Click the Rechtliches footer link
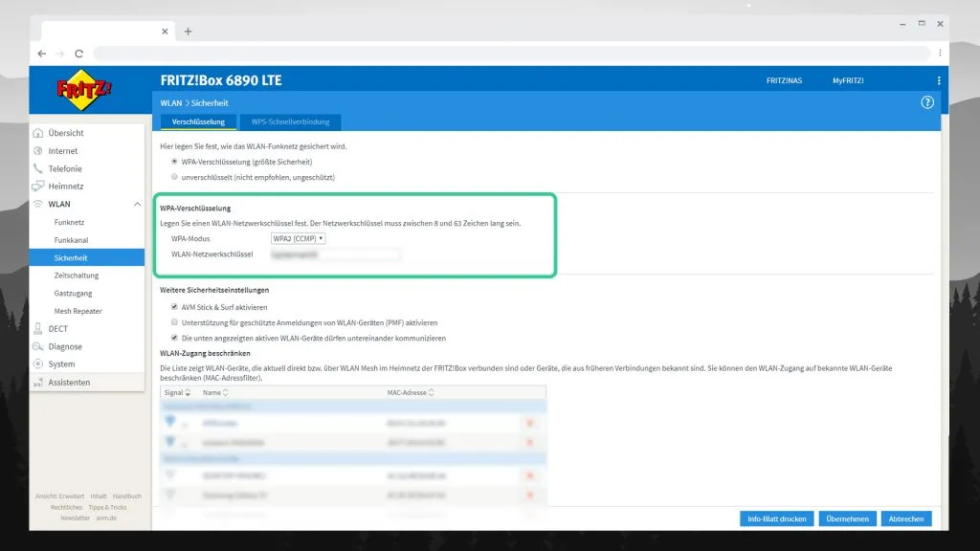980x551 pixels. tap(66, 507)
